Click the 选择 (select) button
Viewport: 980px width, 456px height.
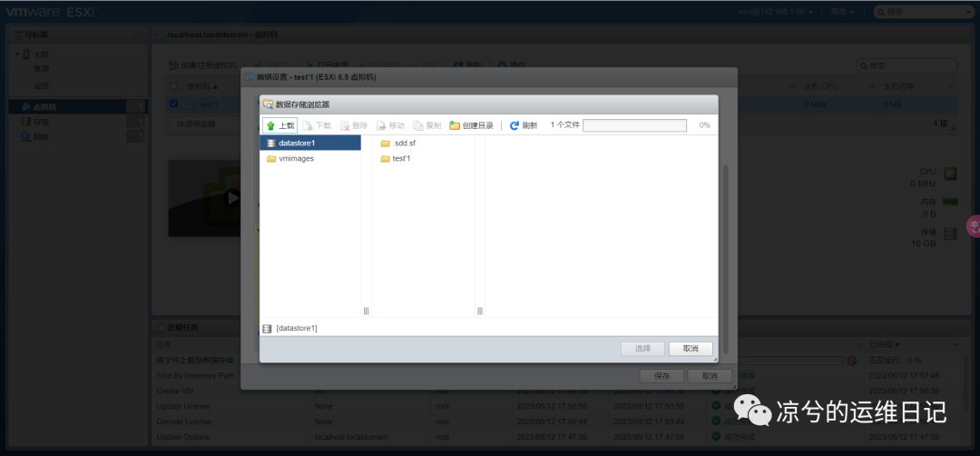[x=642, y=349]
